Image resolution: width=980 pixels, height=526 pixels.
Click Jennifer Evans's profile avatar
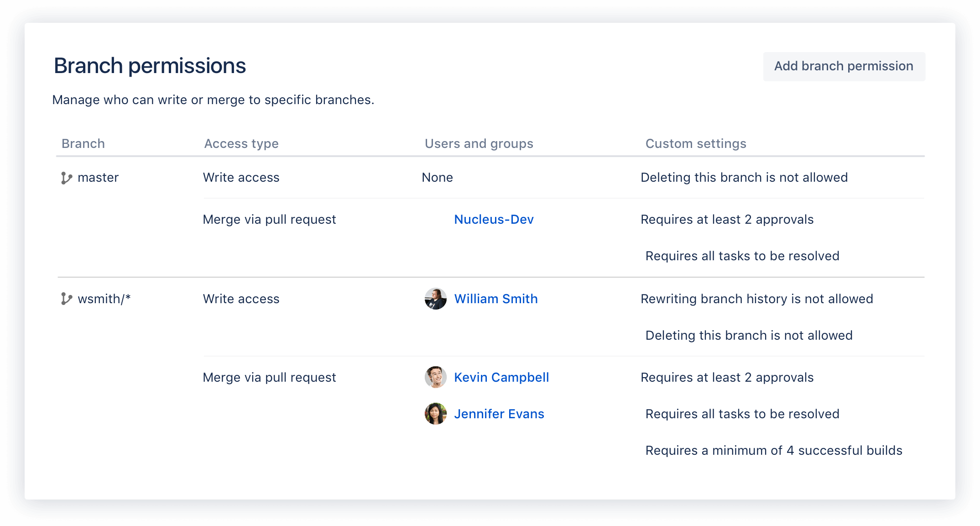pyautogui.click(x=435, y=414)
